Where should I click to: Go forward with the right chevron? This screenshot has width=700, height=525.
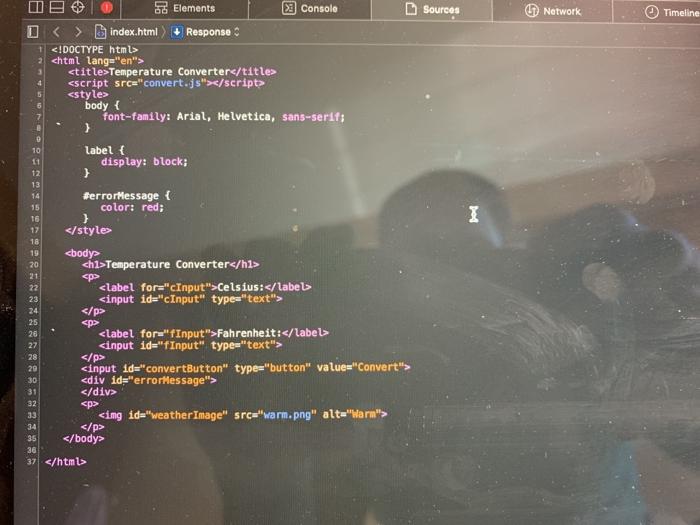tap(78, 32)
